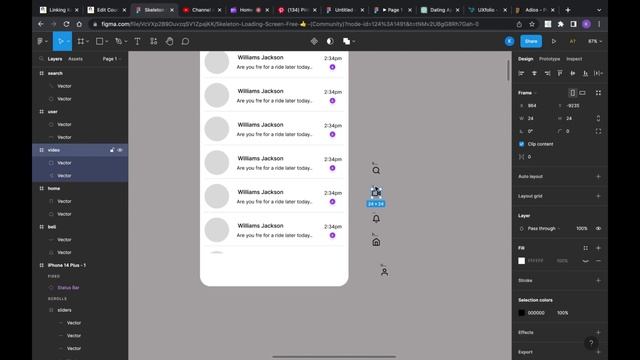Select the Frame tool

tap(81, 41)
